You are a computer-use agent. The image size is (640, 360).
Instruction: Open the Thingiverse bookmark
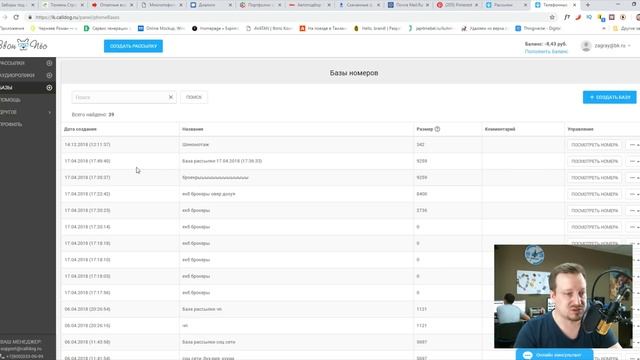tap(538, 28)
